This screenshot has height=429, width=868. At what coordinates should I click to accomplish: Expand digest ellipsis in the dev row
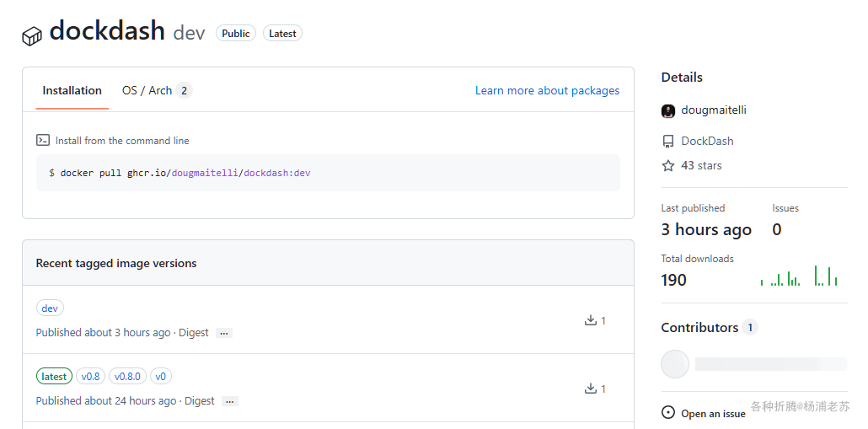(223, 333)
